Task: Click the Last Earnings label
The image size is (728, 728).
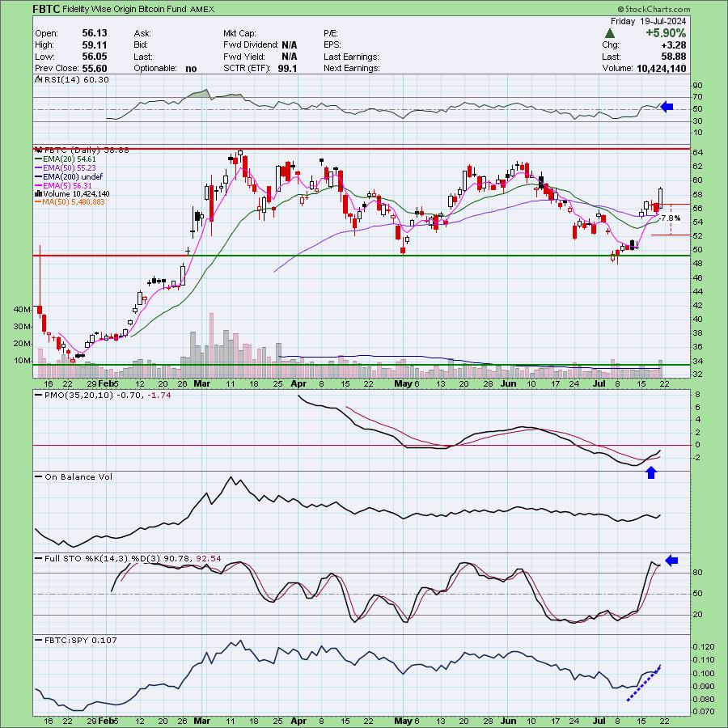Action: click(x=352, y=57)
